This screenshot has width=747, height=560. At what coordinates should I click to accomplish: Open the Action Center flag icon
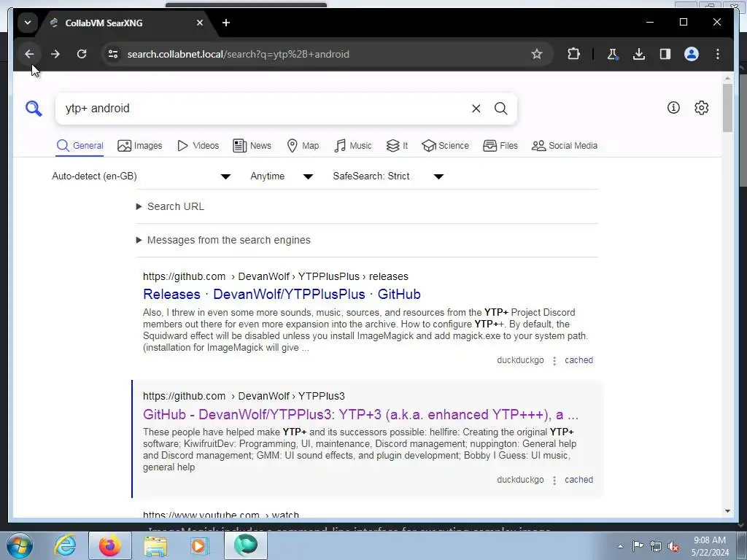point(638,545)
